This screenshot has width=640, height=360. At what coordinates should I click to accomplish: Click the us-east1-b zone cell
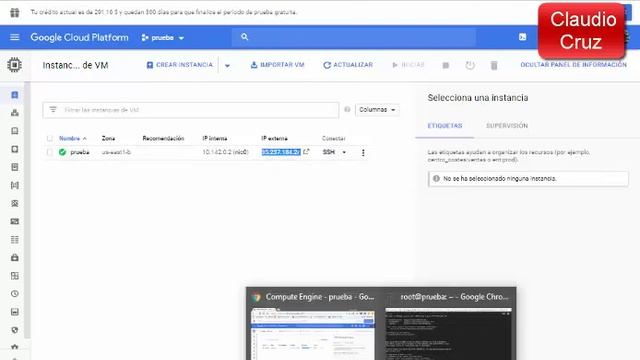(x=116, y=152)
